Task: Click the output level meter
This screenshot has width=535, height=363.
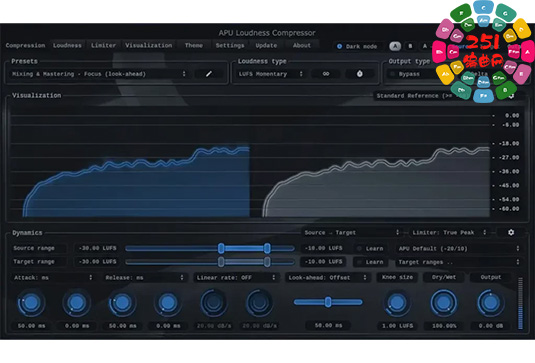Action: (520, 304)
